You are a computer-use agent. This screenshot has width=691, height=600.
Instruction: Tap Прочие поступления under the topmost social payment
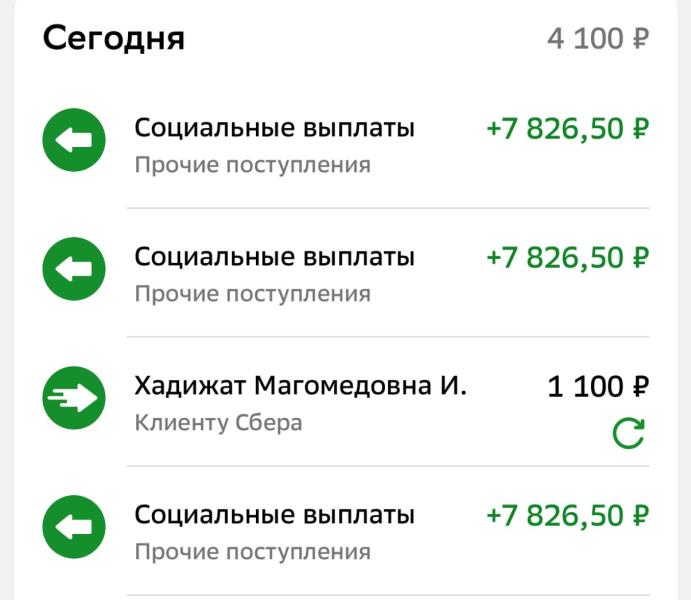point(253,165)
